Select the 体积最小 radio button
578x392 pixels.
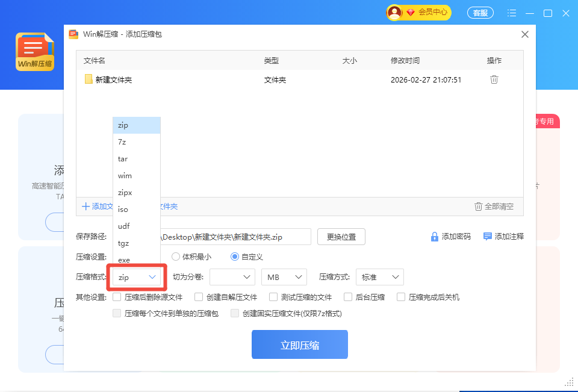pos(176,257)
